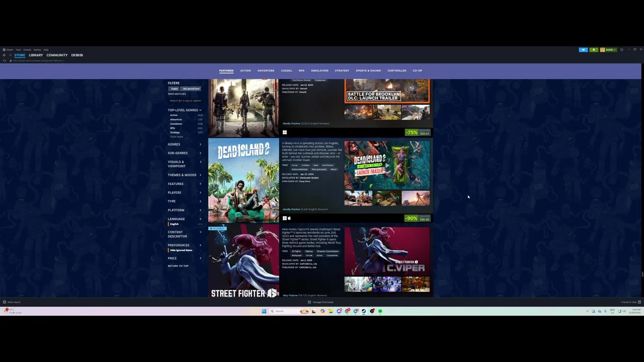Open the green notifications bell
The height and width of the screenshot is (362, 644).
(x=594, y=50)
